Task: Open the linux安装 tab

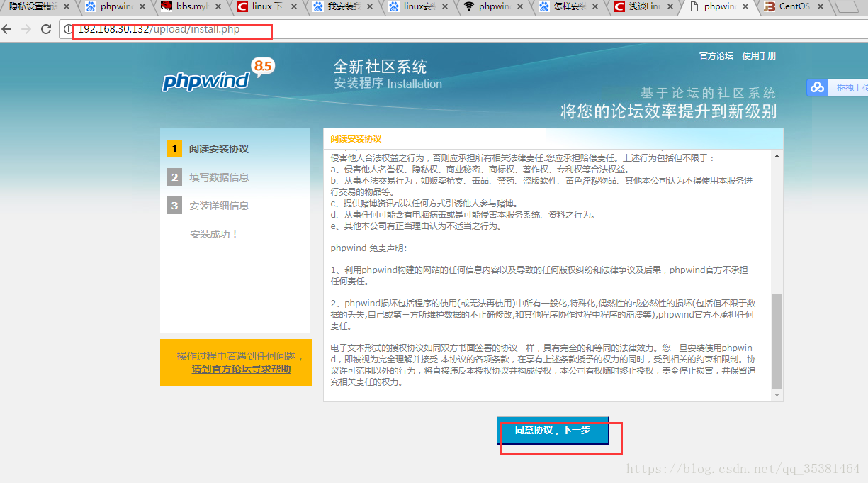Action: [419, 7]
